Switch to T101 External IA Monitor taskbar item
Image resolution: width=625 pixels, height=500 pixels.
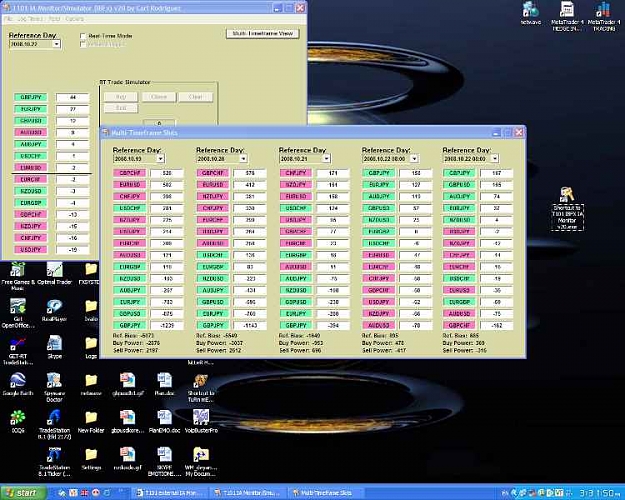coord(170,493)
